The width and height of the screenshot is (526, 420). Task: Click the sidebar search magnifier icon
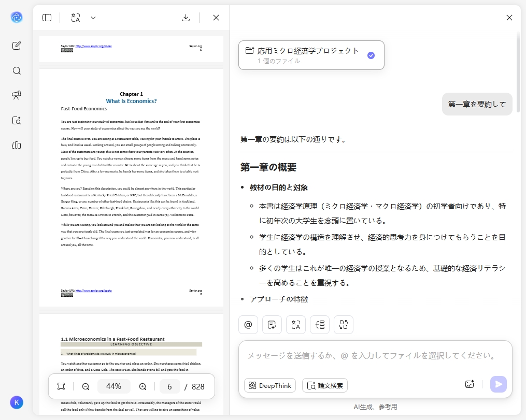pyautogui.click(x=17, y=70)
